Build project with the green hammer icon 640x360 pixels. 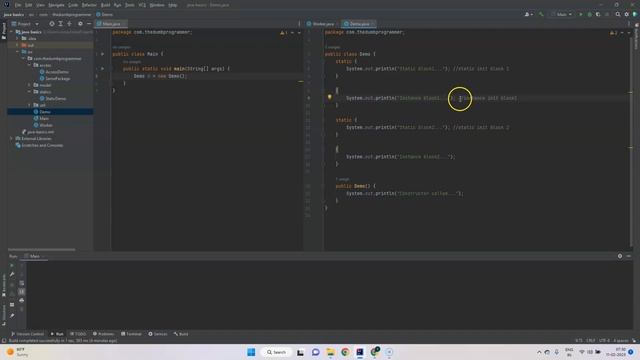(541, 14)
